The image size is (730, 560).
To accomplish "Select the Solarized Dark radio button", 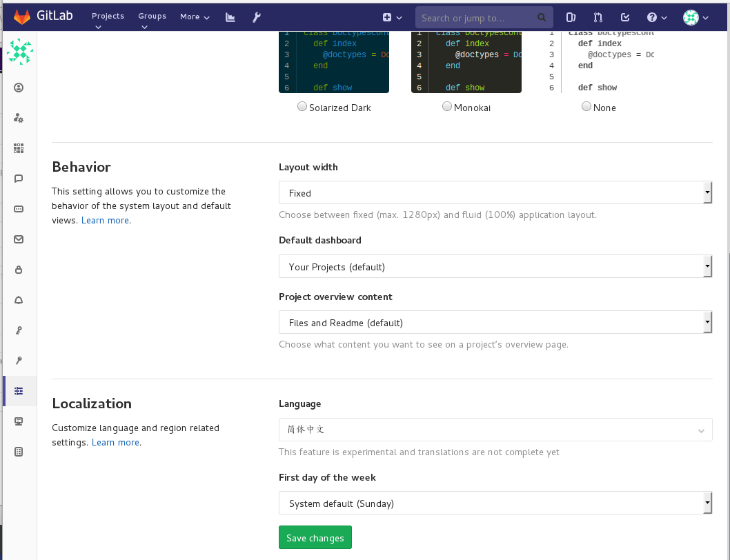I will pyautogui.click(x=302, y=107).
